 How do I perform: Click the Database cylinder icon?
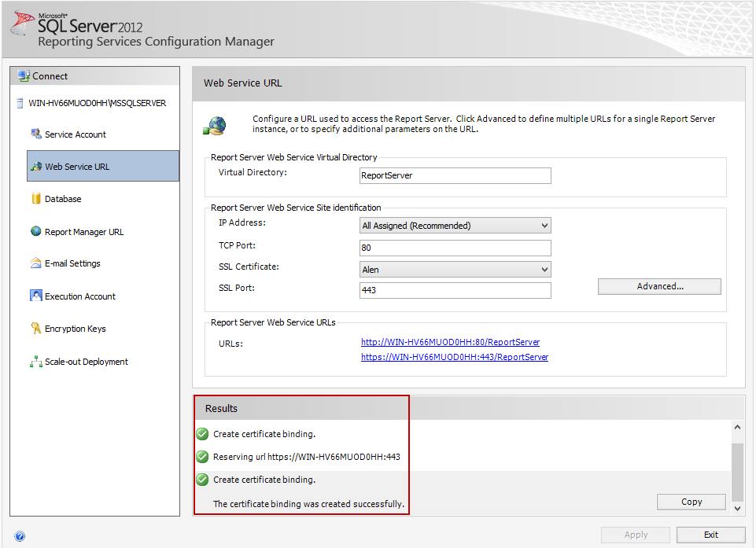coord(36,199)
